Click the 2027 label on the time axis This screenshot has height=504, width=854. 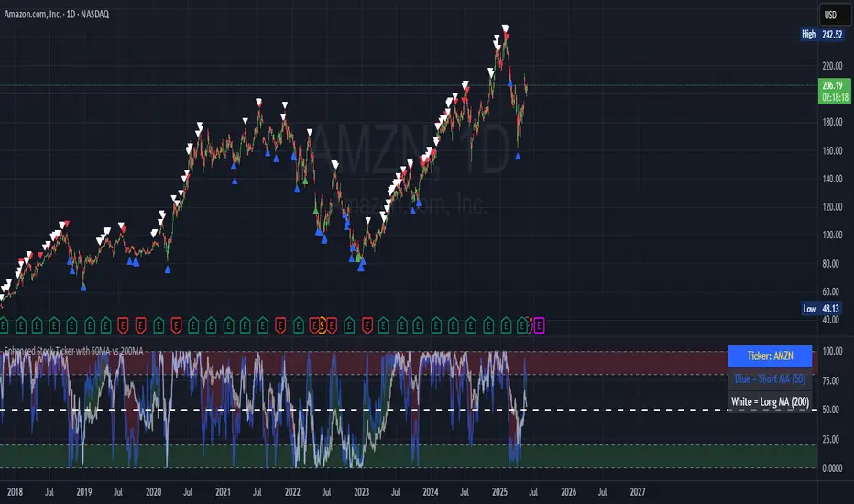tap(637, 491)
